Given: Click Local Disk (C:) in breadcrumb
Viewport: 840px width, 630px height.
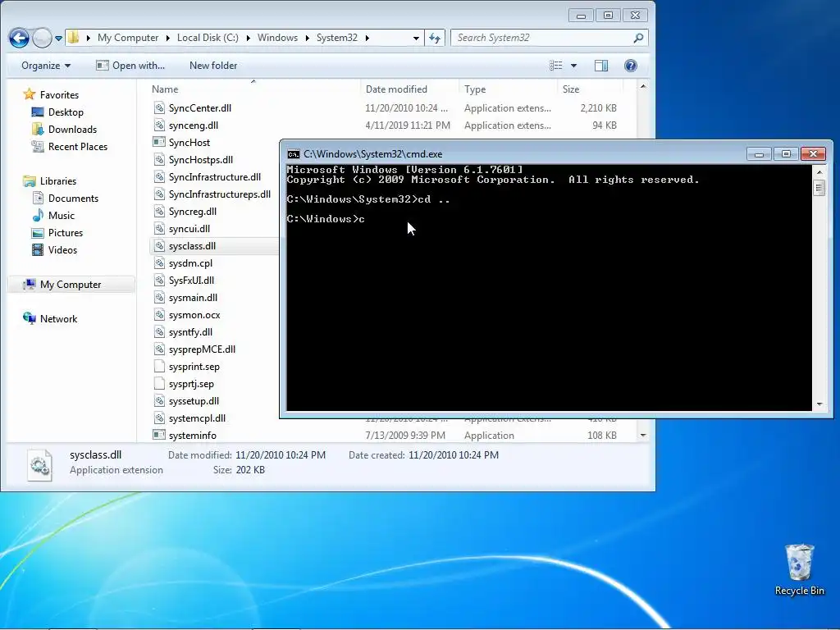Looking at the screenshot, I should [208, 38].
